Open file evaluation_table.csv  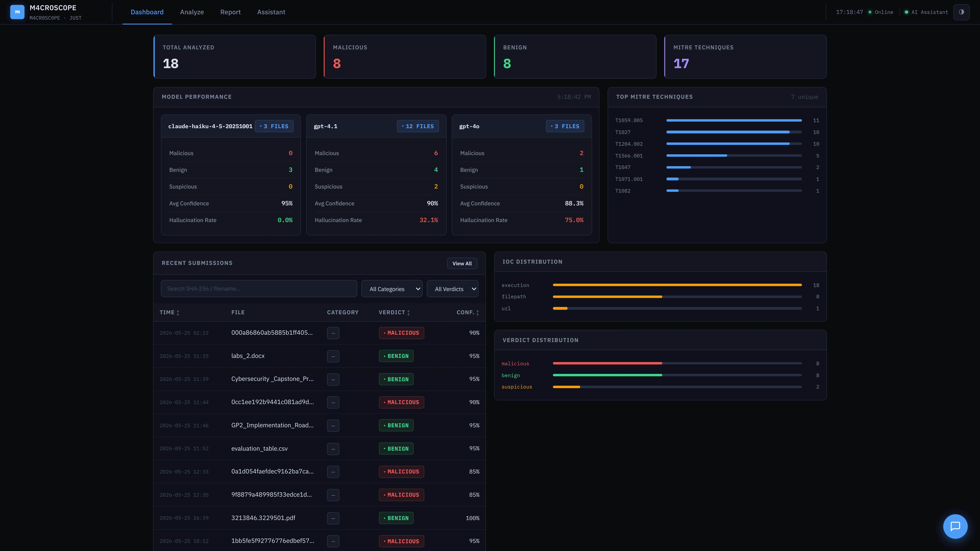tap(259, 449)
